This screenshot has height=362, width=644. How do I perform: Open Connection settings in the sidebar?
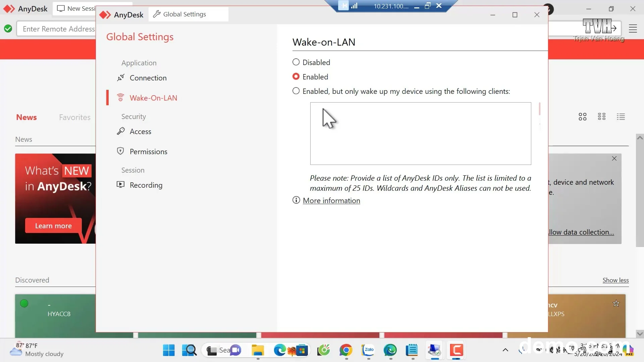[x=142, y=78]
